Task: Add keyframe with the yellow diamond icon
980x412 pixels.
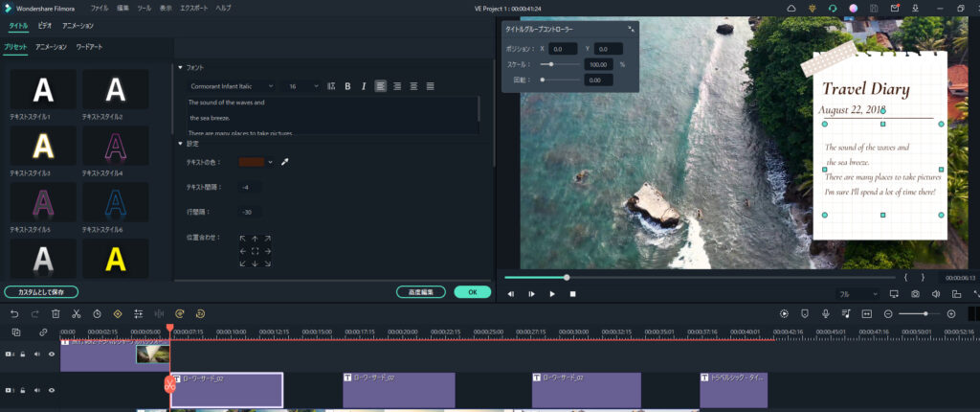Action: click(117, 313)
